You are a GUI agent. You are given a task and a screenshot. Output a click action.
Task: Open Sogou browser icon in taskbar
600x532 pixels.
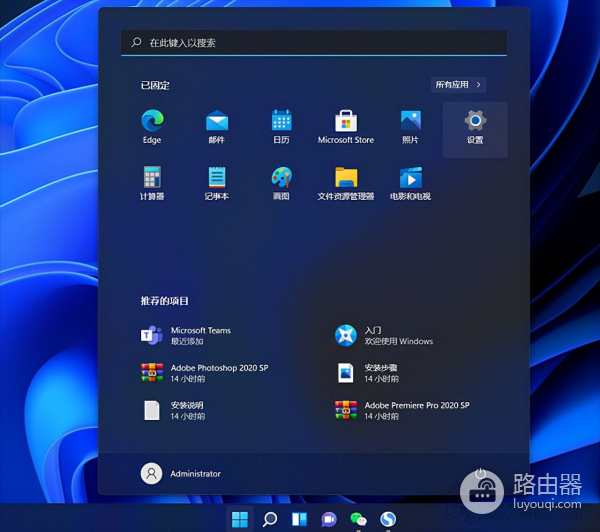point(388,519)
